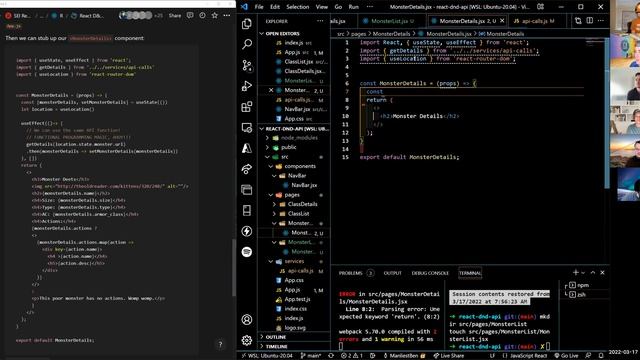640x360 pixels.
Task: Click the notifications bell in status bar
Action: [x=601, y=356]
